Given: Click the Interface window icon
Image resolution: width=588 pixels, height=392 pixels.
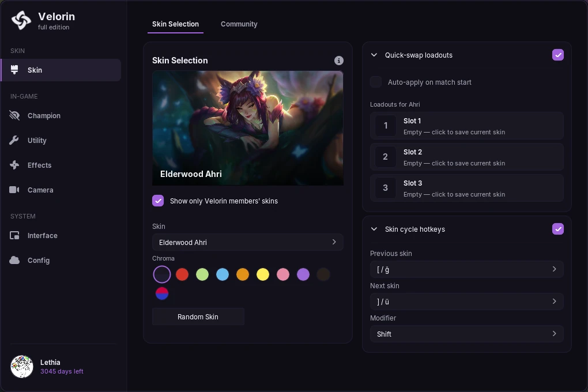Looking at the screenshot, I should (x=14, y=236).
